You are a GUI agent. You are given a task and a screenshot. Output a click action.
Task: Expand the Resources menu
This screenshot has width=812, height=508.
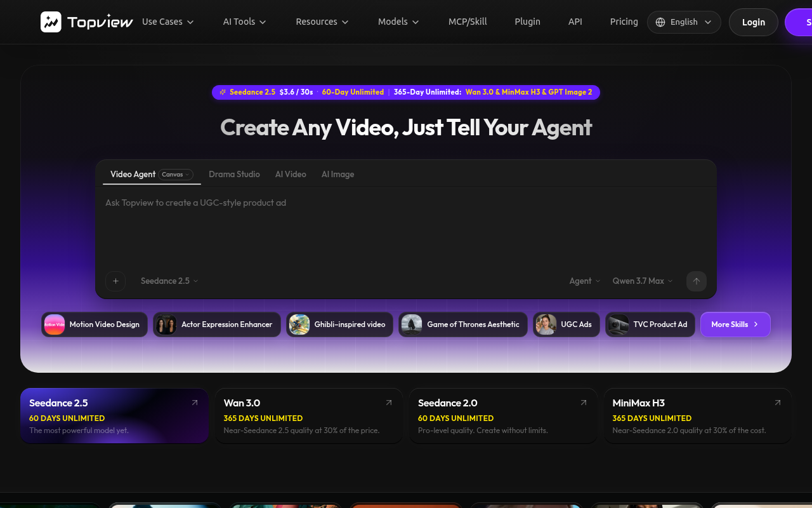coord(322,22)
